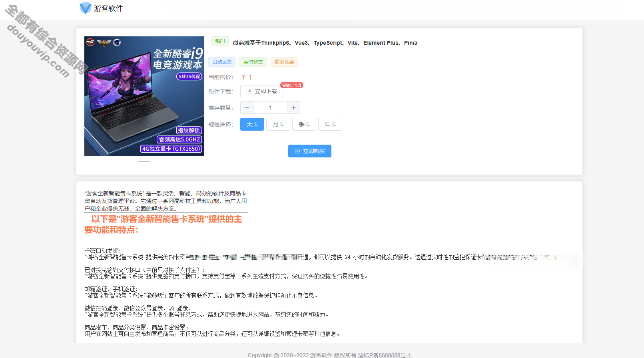Image resolution: width=644 pixels, height=358 pixels.
Task: Click the 热门 hot tag
Action: [220, 41]
